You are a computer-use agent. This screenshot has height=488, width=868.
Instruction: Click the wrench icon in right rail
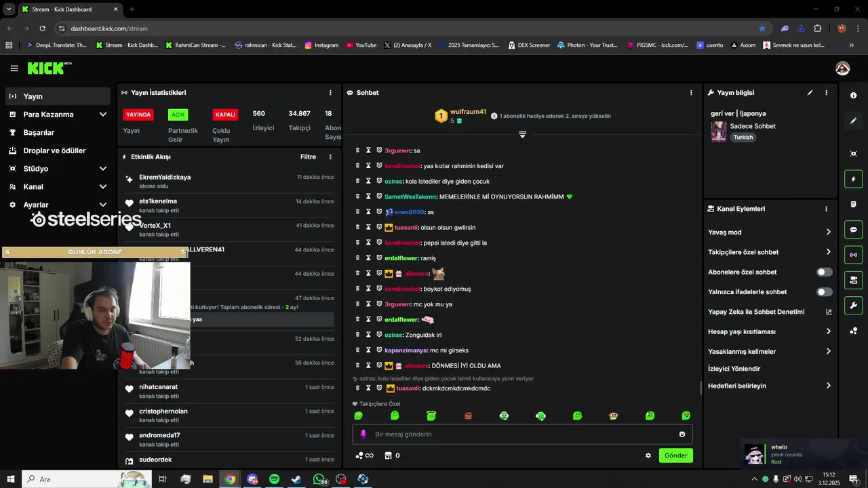point(853,305)
